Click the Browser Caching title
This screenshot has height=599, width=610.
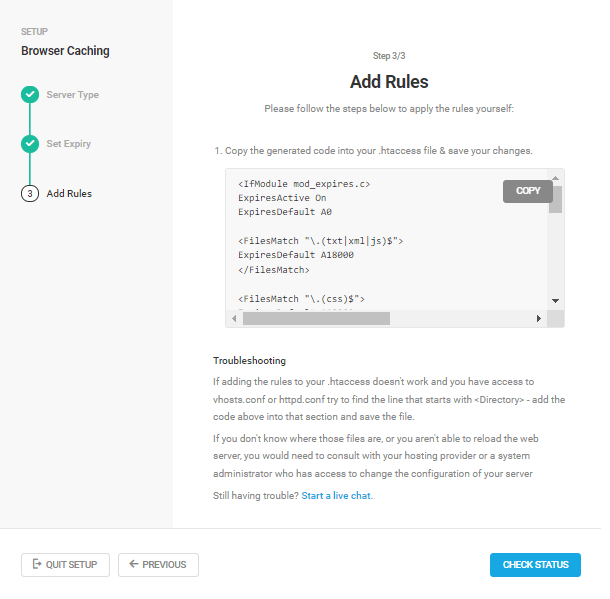coord(65,51)
